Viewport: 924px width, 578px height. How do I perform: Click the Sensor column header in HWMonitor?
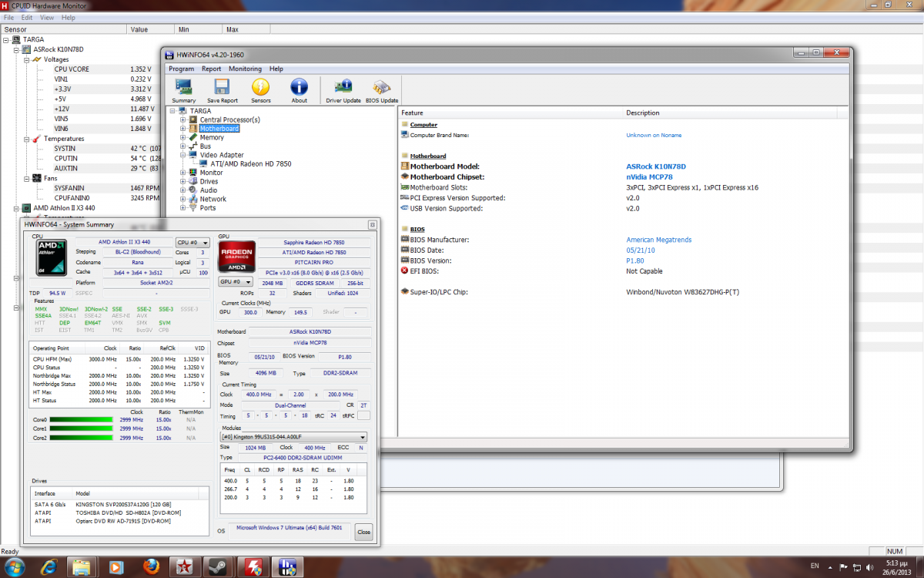tap(63, 29)
